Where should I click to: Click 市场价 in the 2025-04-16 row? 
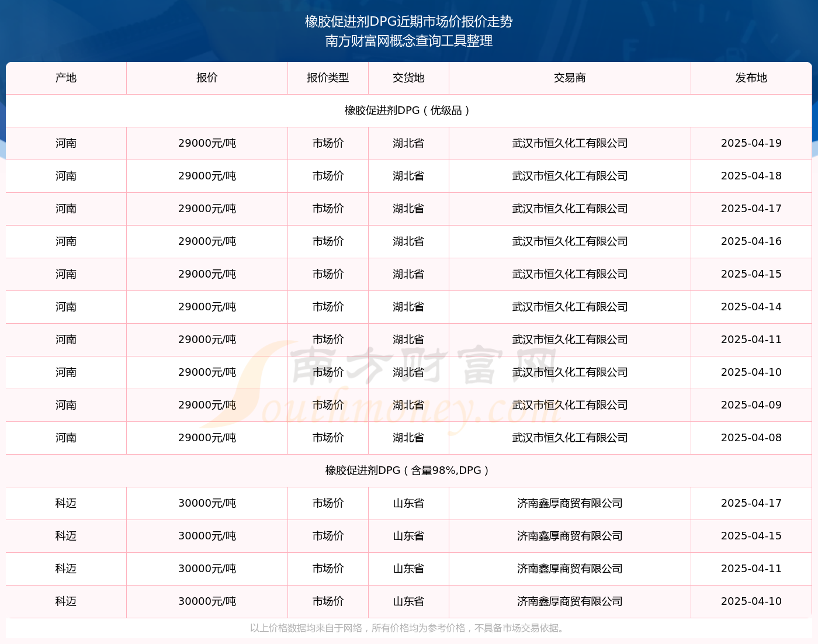(x=328, y=241)
